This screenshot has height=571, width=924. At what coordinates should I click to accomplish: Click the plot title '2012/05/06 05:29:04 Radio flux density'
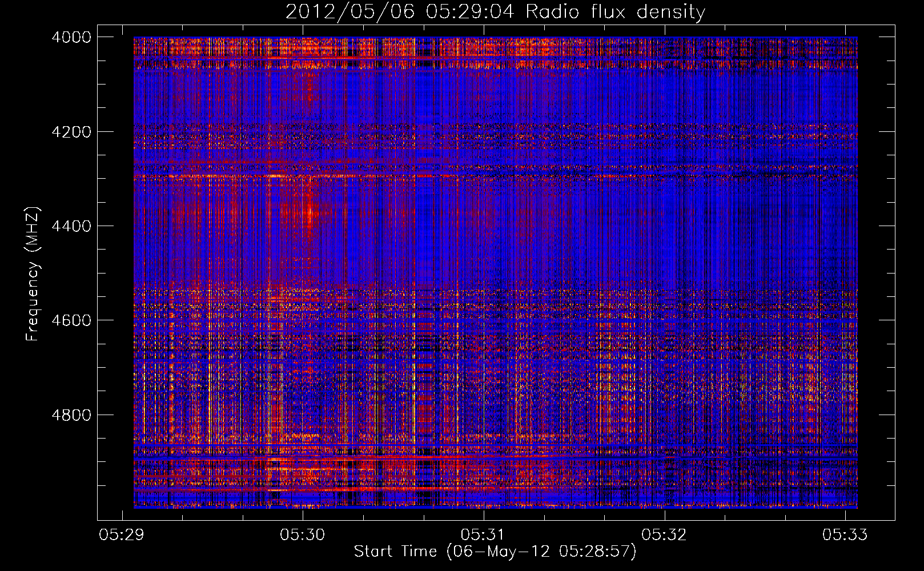[495, 12]
